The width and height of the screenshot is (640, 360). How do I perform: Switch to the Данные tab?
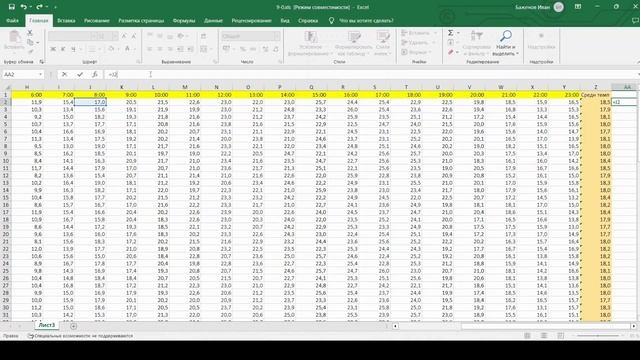point(213,20)
